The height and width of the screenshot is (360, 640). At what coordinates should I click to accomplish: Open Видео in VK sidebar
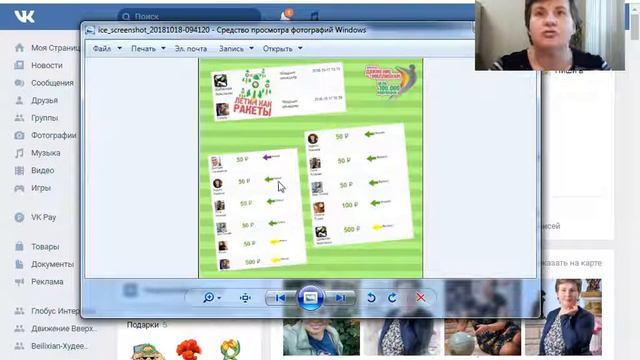pyautogui.click(x=42, y=171)
